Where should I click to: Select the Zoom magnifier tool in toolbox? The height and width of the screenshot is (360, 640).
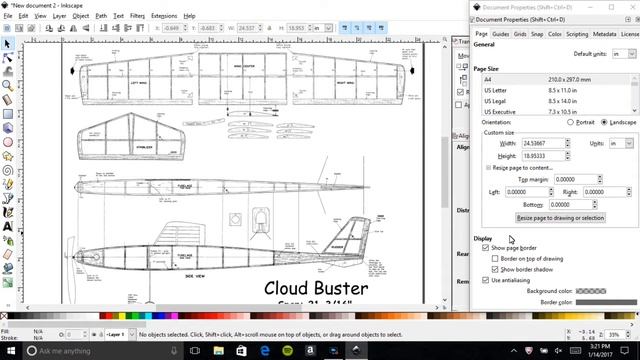coord(7,86)
